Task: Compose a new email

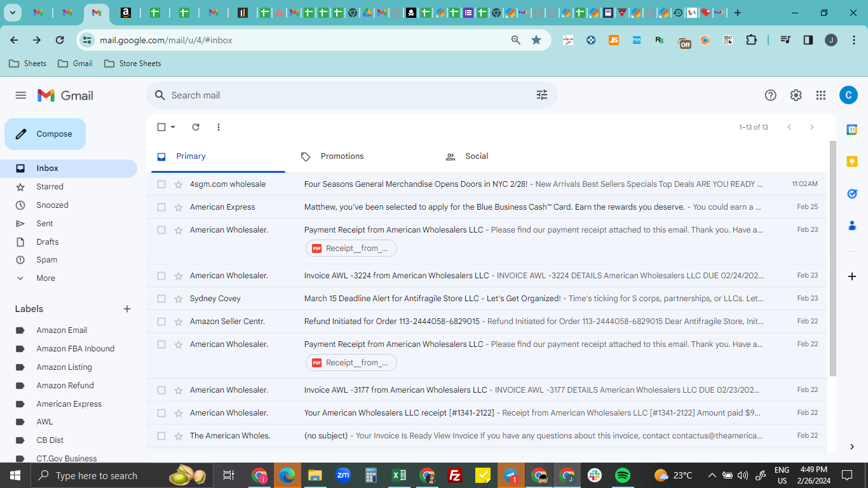Action: pyautogui.click(x=45, y=134)
